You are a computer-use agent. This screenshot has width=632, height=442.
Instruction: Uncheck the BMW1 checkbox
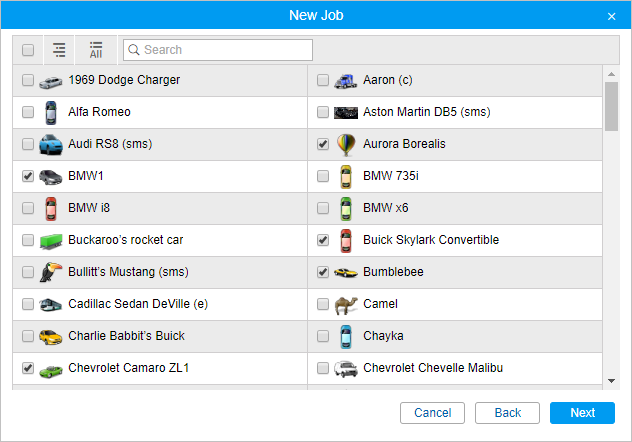click(x=28, y=176)
